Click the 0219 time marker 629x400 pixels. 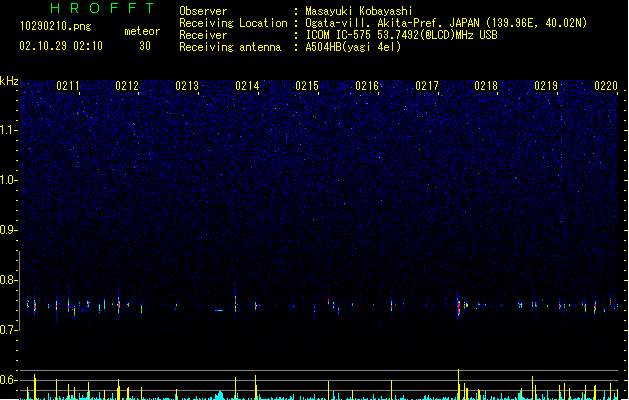pos(546,86)
